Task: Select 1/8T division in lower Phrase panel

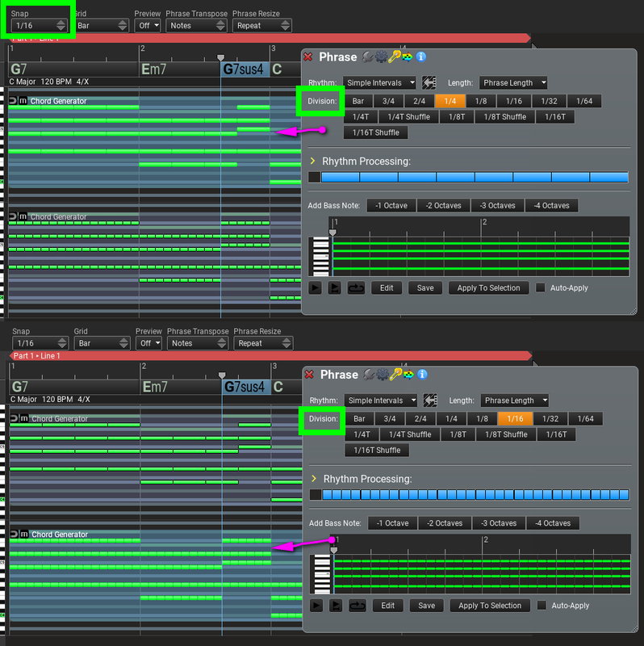Action: (x=458, y=434)
